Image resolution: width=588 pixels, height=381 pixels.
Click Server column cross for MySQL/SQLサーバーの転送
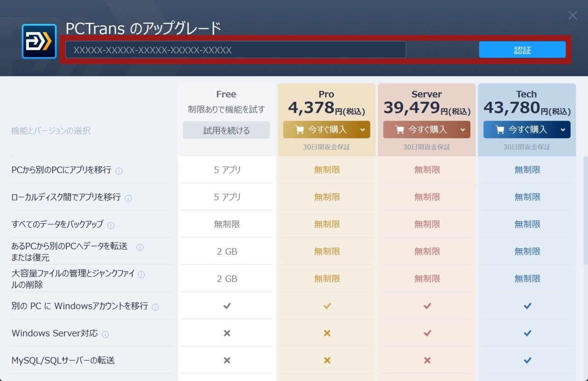(x=427, y=360)
